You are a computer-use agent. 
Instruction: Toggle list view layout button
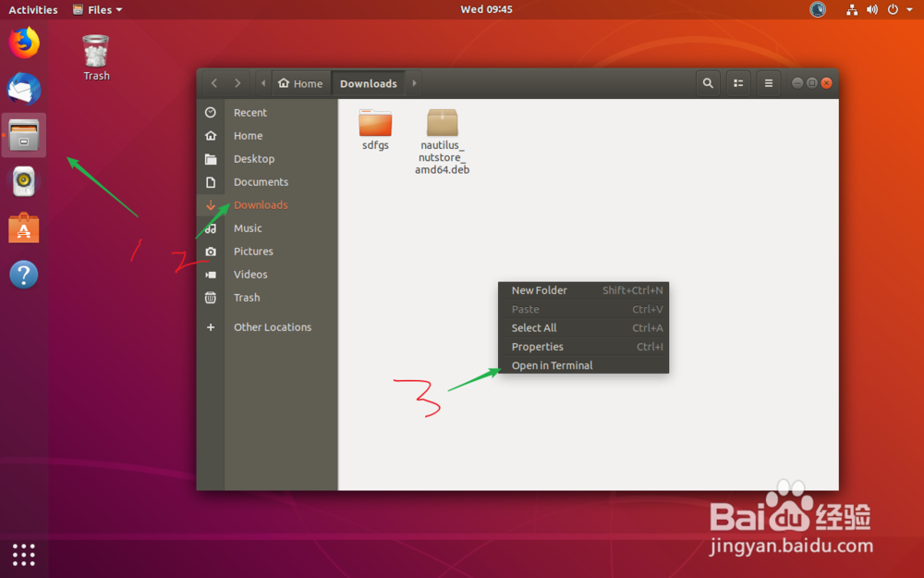click(x=737, y=83)
